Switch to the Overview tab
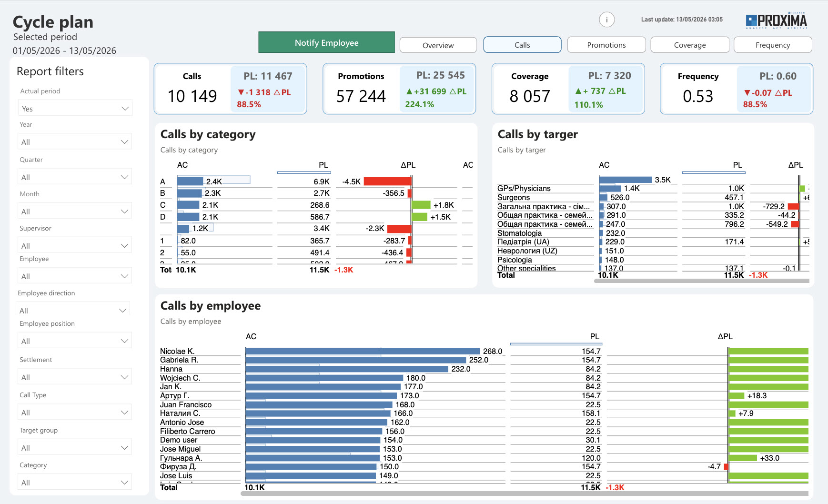This screenshot has width=828, height=504. pyautogui.click(x=438, y=45)
